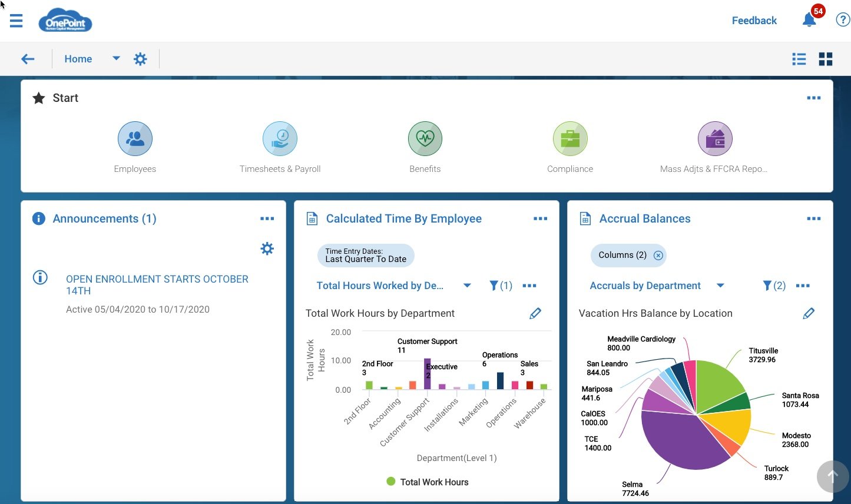Viewport: 851px width, 504px height.
Task: Click the Time Entry Dates Last Quarter chip
Action: (x=366, y=256)
